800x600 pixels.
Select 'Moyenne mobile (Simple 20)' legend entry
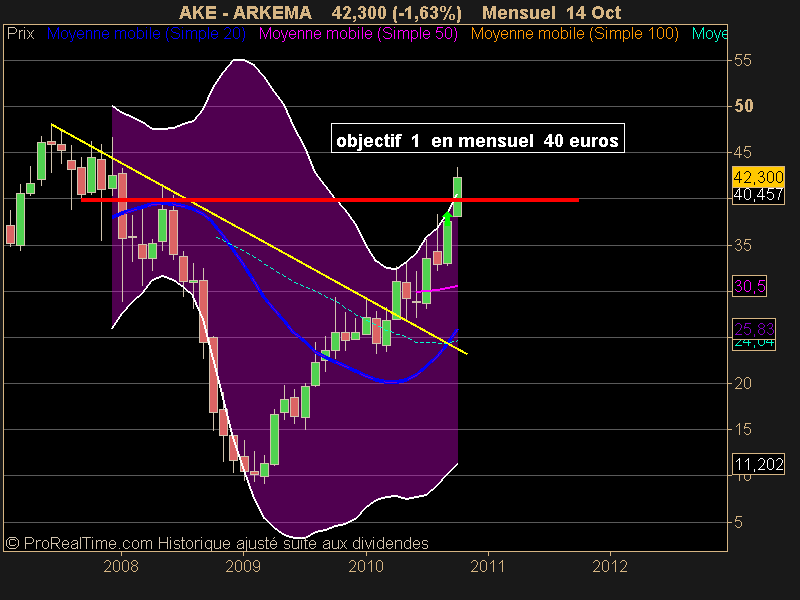coord(146,34)
